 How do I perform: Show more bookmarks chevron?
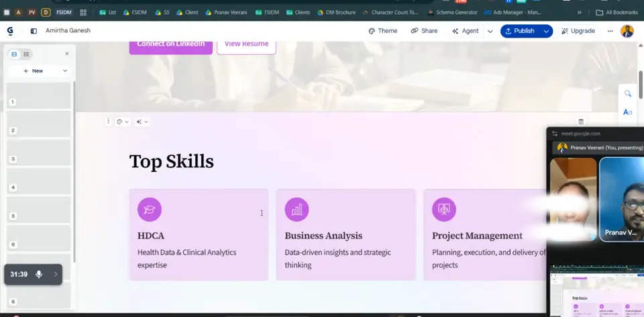pyautogui.click(x=580, y=12)
